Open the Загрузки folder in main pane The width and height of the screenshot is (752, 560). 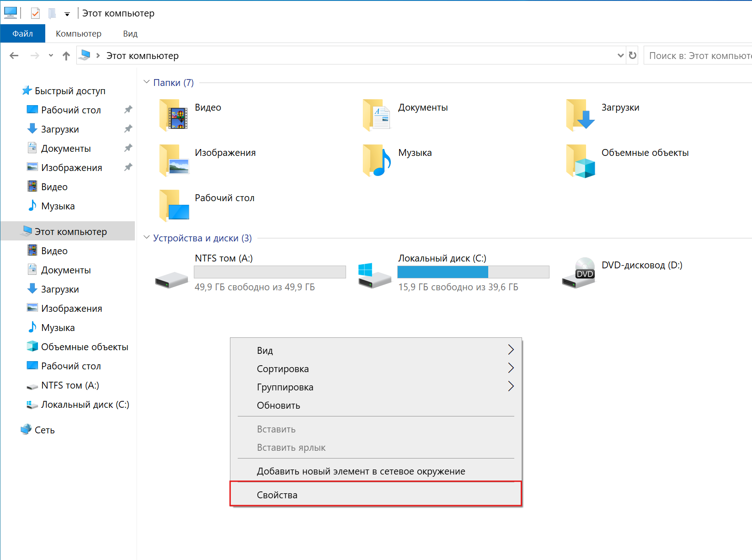pos(580,115)
